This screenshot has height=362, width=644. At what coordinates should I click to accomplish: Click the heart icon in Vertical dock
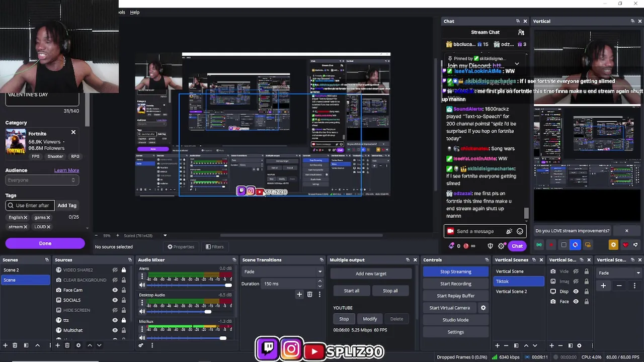[625, 245]
